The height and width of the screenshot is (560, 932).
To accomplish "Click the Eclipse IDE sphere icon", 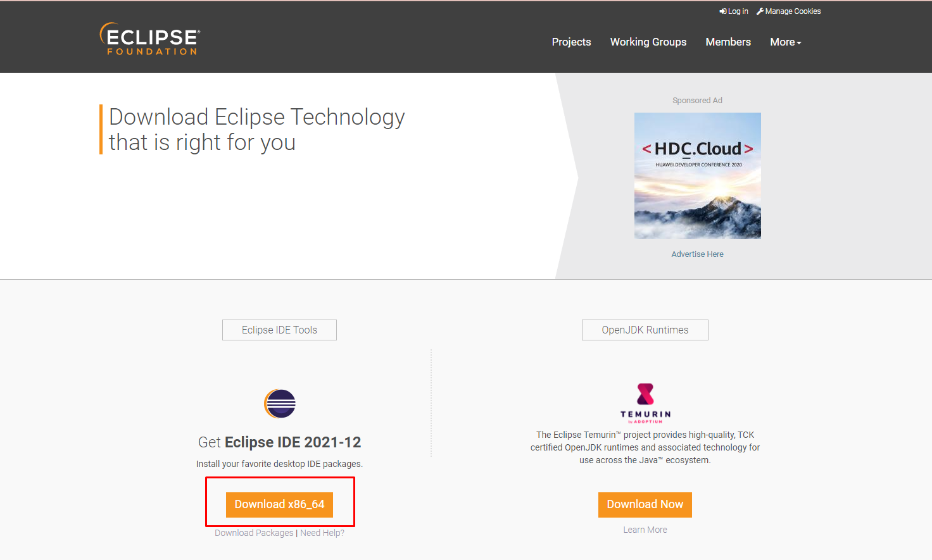I will (x=280, y=404).
